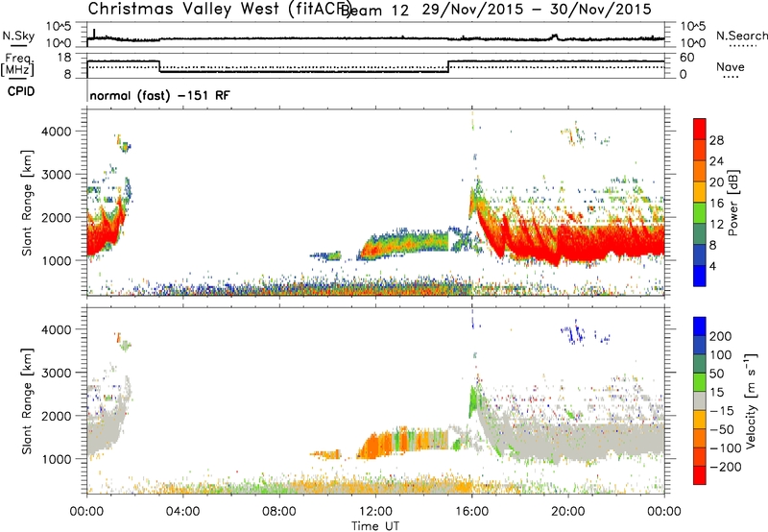Click the '4' tick on the power colorbar

pos(712,266)
